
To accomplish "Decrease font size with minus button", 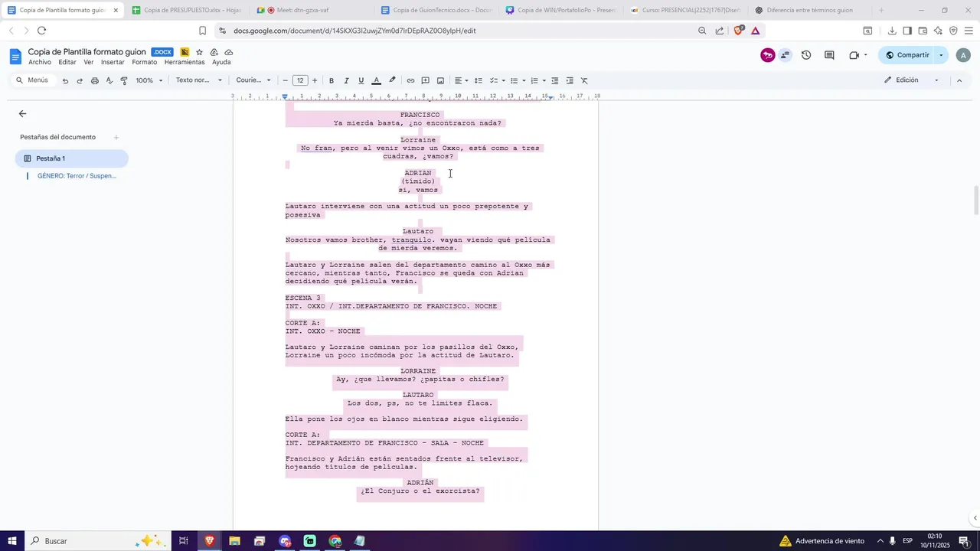I will [x=286, y=80].
